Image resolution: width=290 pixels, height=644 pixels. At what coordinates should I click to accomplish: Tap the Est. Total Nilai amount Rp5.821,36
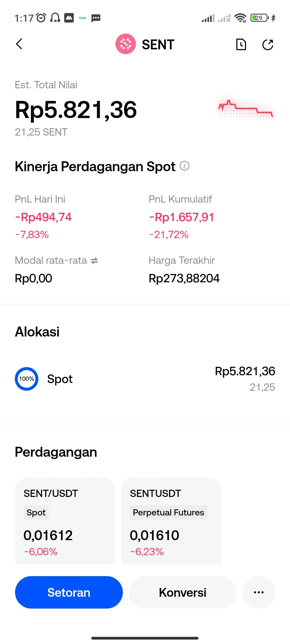[76, 110]
